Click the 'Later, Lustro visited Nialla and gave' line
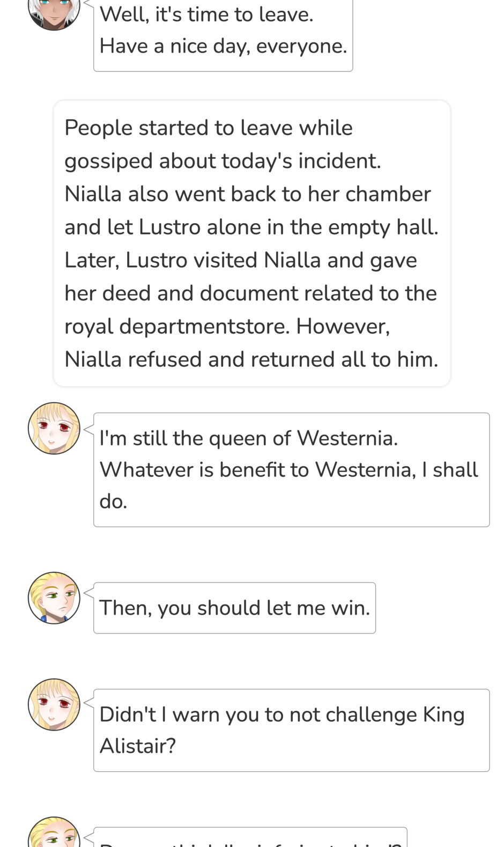Viewport: 504px width, 847px height. coord(240,260)
